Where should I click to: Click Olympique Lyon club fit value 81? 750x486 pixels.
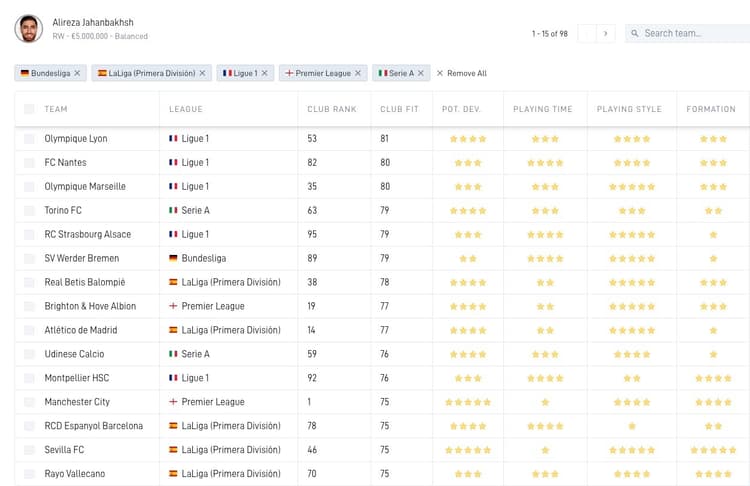(x=385, y=139)
